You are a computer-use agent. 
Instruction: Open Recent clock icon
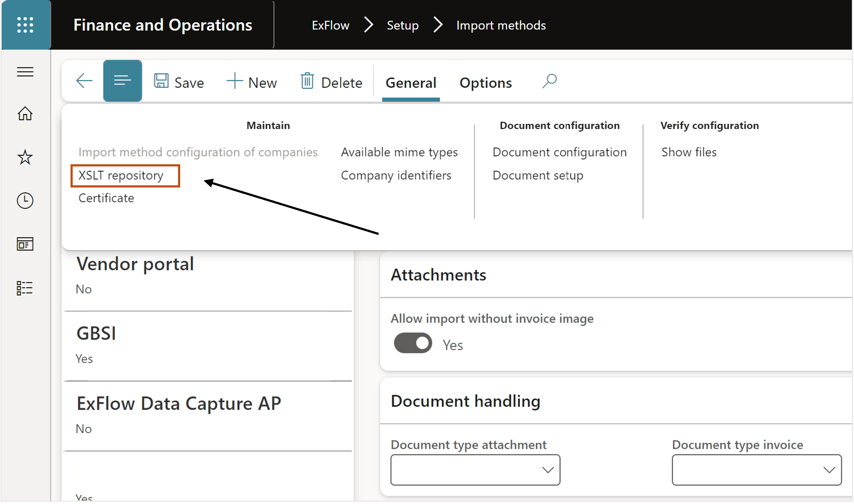pyautogui.click(x=25, y=200)
